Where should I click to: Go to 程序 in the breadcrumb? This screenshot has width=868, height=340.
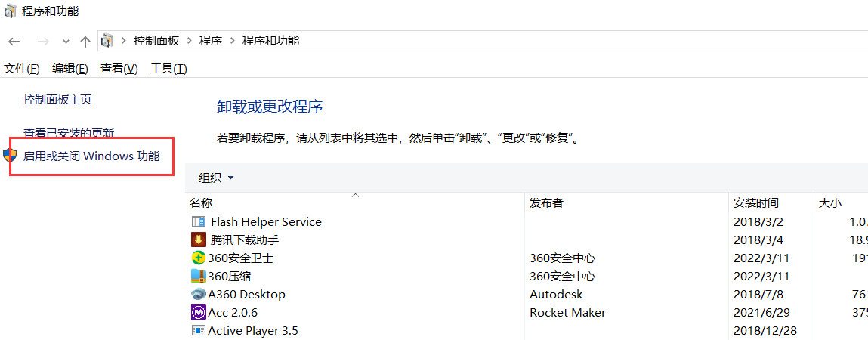211,41
